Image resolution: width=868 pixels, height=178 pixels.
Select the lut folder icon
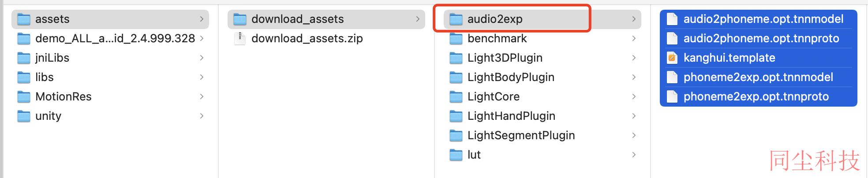point(456,155)
